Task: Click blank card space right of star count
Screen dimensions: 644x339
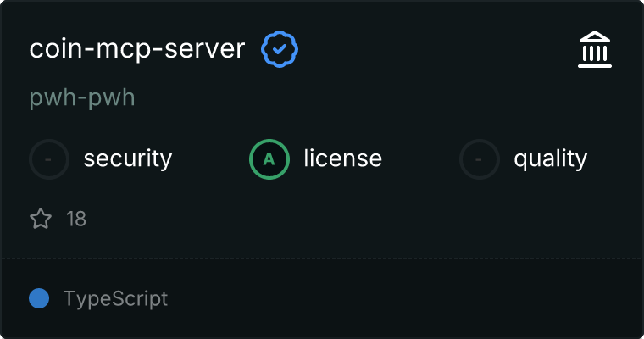Action: click(x=339, y=220)
